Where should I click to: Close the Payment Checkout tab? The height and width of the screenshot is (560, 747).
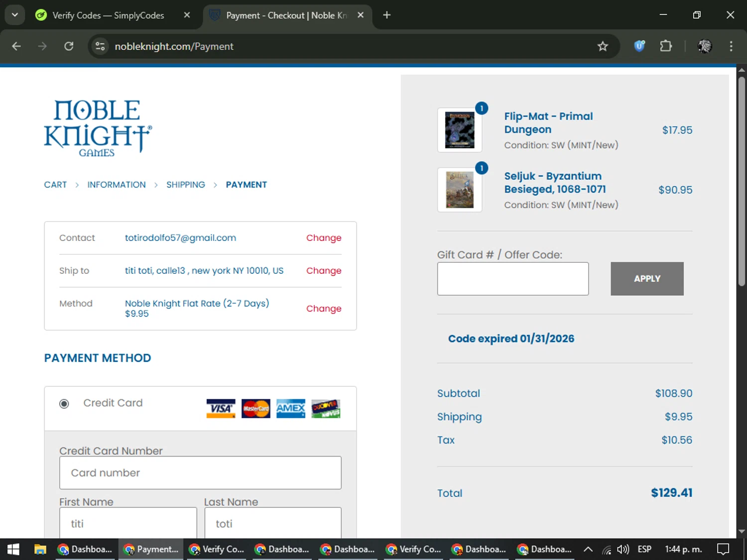point(361,15)
